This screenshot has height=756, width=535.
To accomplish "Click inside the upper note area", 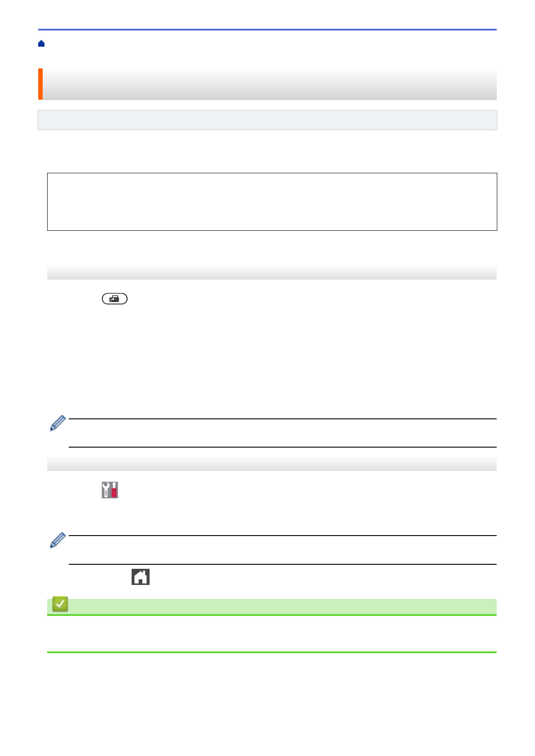I will point(282,433).
